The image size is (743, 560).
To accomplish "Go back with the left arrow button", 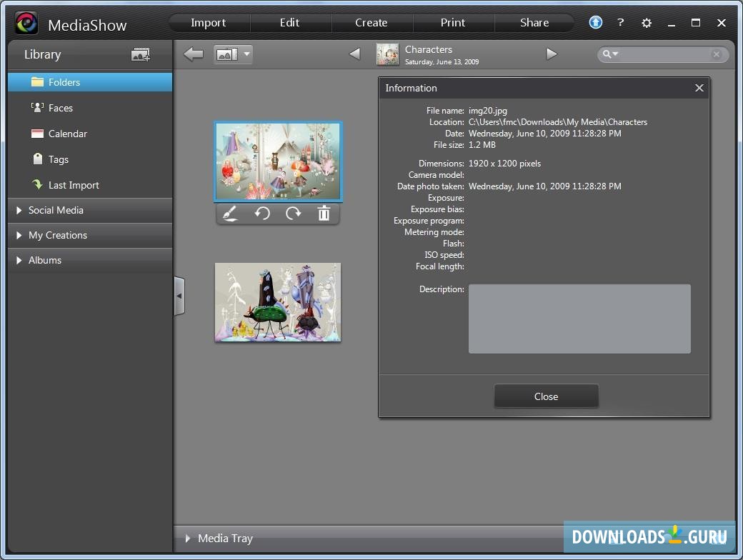I will [x=194, y=54].
